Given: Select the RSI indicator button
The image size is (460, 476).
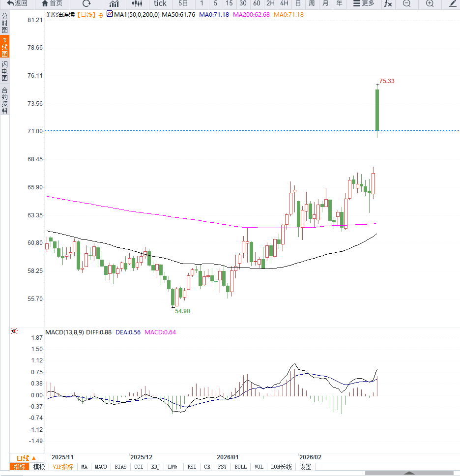Looking at the screenshot, I should pyautogui.click(x=192, y=467).
